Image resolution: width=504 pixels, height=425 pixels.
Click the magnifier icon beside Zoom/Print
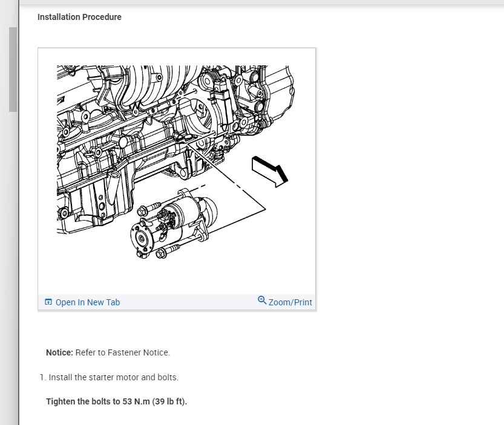pyautogui.click(x=262, y=300)
